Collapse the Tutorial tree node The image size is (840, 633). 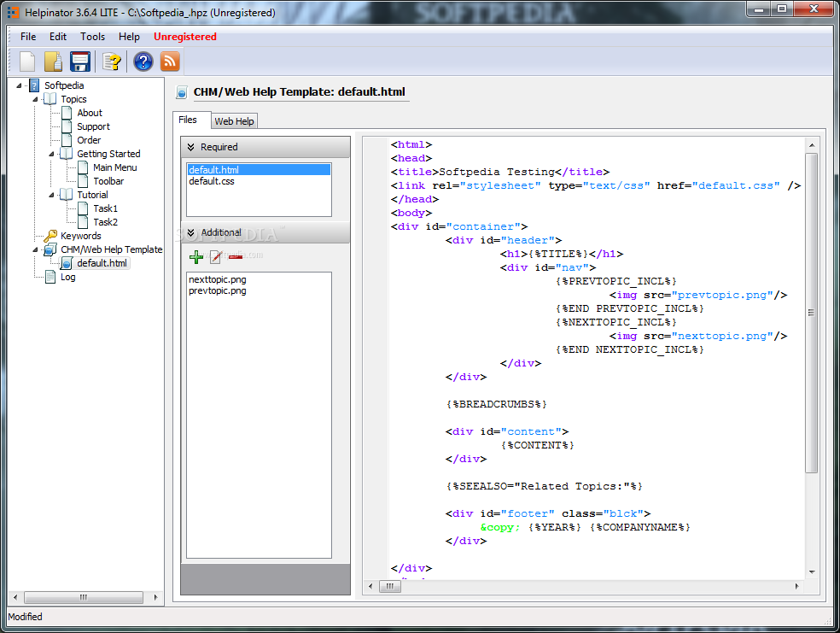click(x=52, y=195)
